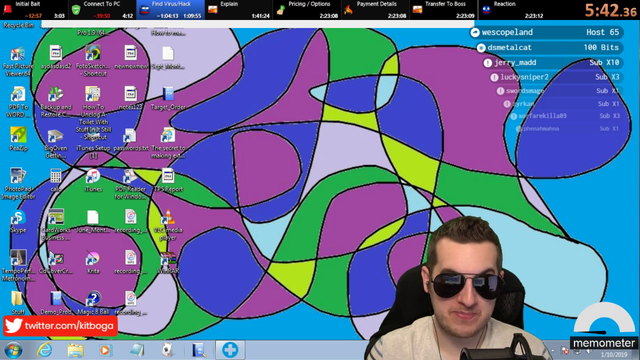The image size is (640, 360).
Task: Launch the PeaZip desktop shortcut
Action: pos(18,139)
